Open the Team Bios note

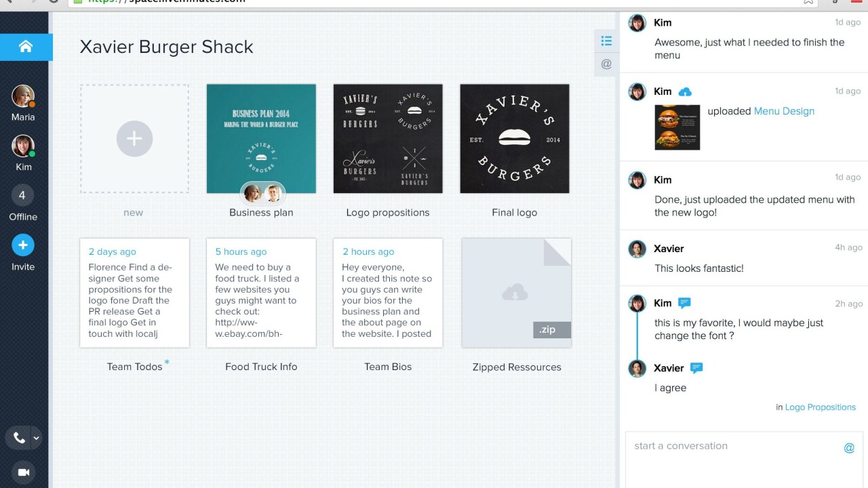[x=388, y=293]
